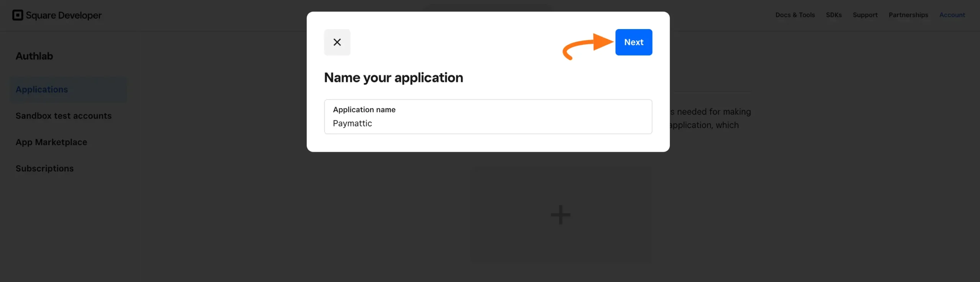Click the Name your application heading

coord(394,78)
